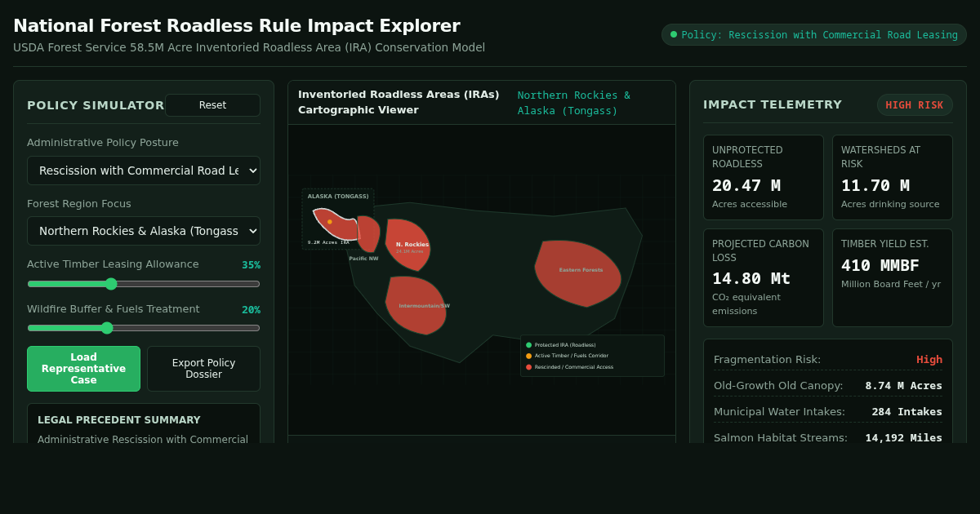This screenshot has height=514, width=980.
Task: Click Load Representative Case button
Action: (x=83, y=369)
